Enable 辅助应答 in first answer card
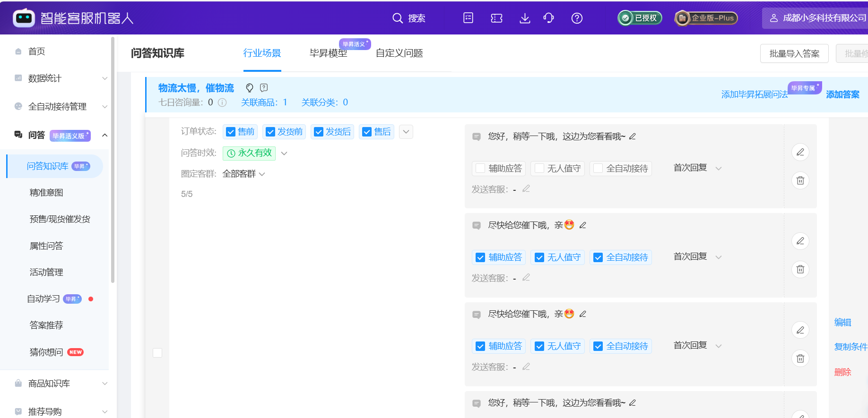Image resolution: width=868 pixels, height=418 pixels. (x=480, y=168)
